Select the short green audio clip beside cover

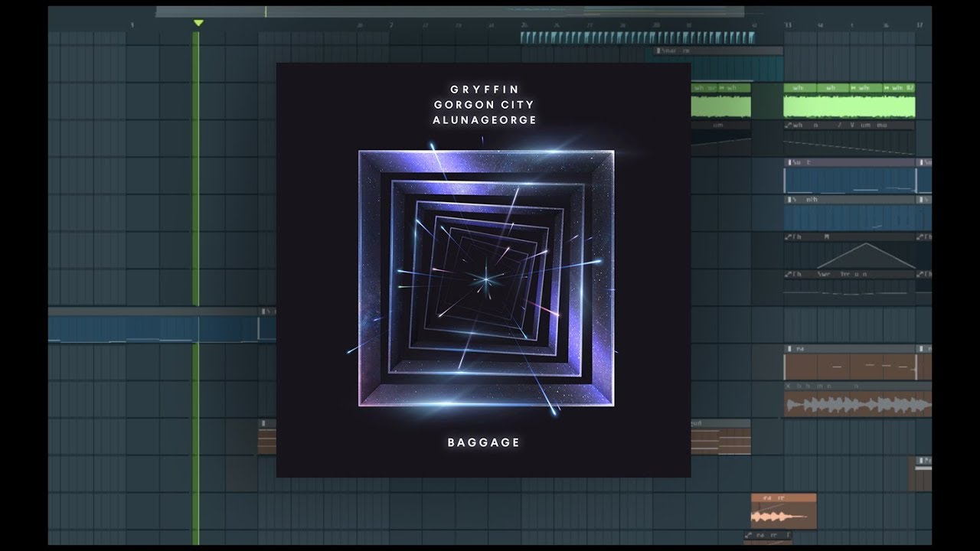[720, 100]
